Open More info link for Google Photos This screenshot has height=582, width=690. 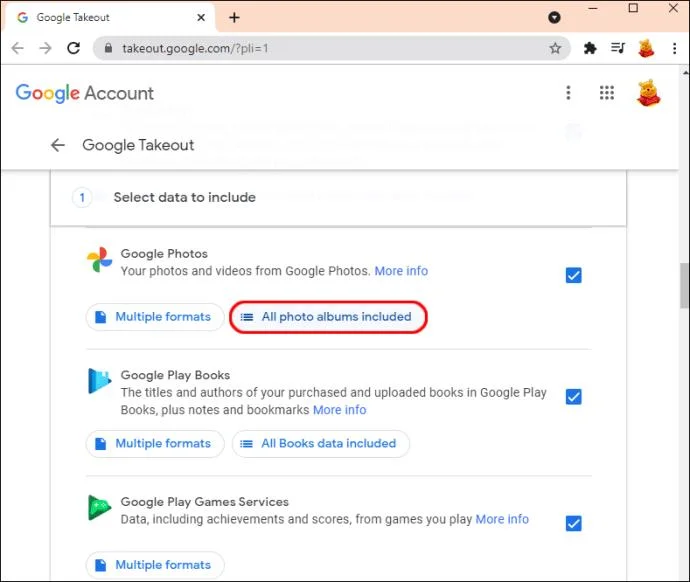401,271
